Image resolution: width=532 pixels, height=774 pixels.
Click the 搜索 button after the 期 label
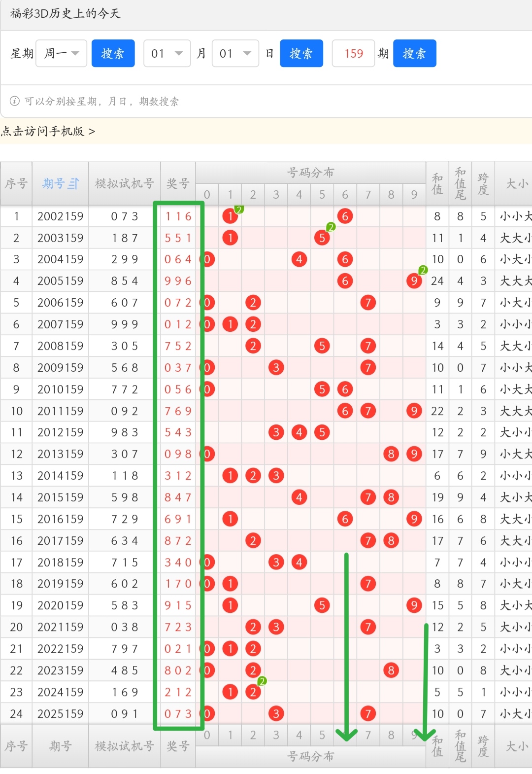tap(415, 53)
